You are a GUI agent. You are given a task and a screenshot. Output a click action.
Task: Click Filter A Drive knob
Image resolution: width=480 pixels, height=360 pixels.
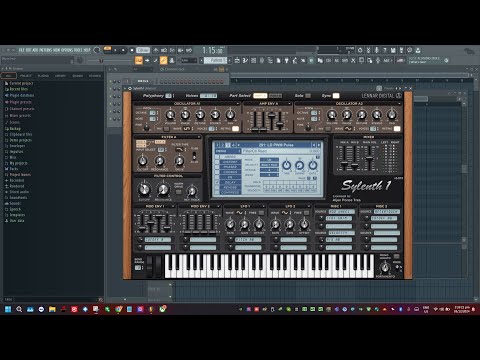tap(179, 161)
